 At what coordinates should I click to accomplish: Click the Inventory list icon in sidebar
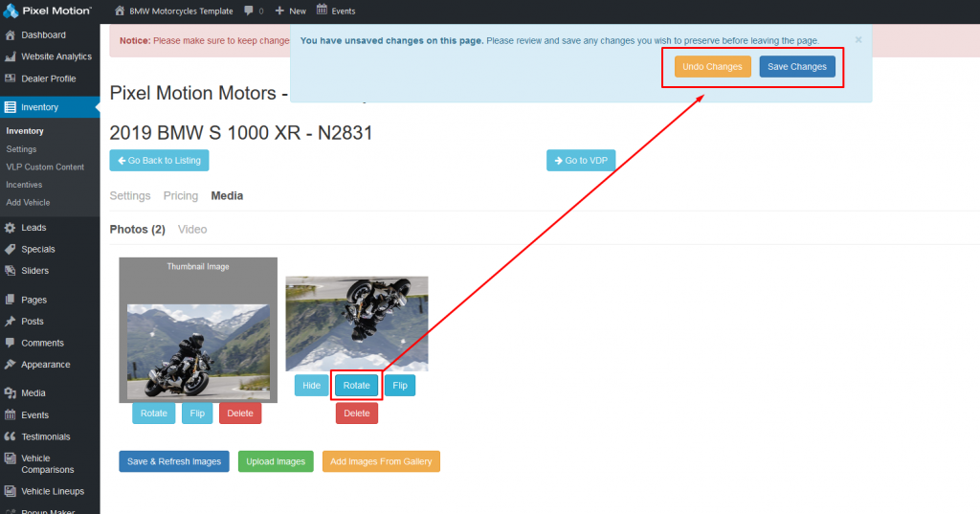(10, 107)
